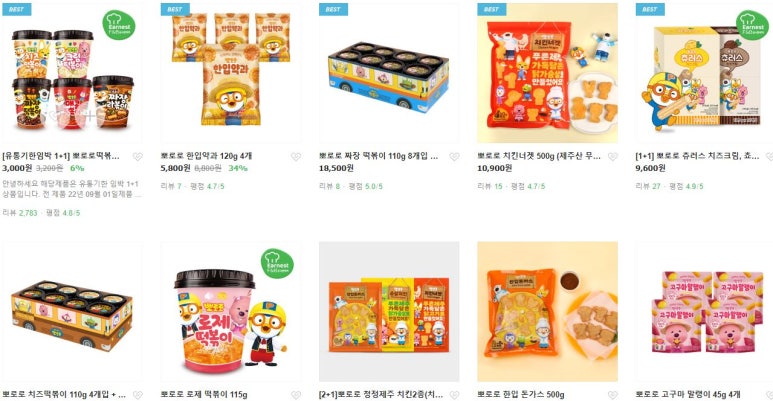Click heart icon beside 뽀로로 치즈떡볶이 110g 4개입
This screenshot has width=773, height=401.
tap(138, 395)
